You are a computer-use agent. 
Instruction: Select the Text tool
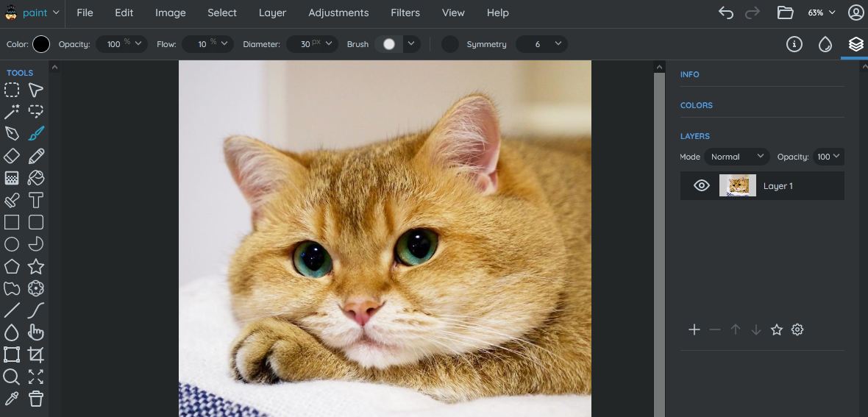[36, 200]
